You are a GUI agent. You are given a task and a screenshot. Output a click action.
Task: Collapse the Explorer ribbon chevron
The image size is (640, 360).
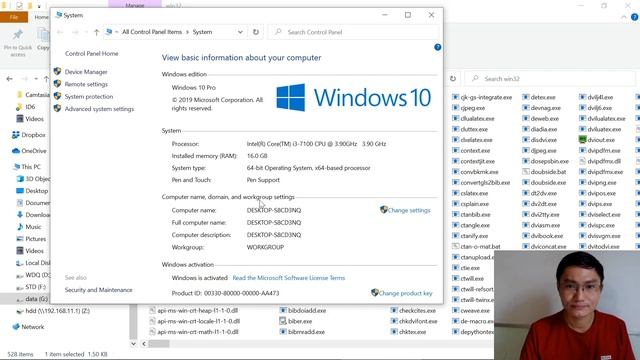(x=624, y=17)
